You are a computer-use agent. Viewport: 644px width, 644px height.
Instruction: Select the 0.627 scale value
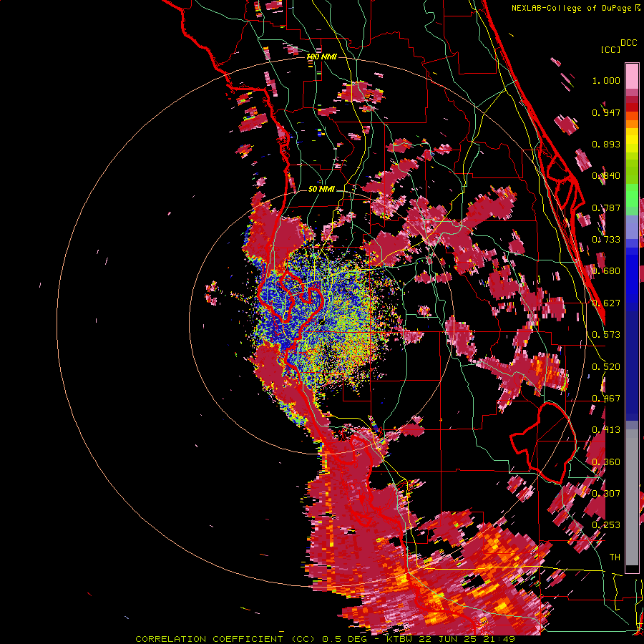(606, 303)
